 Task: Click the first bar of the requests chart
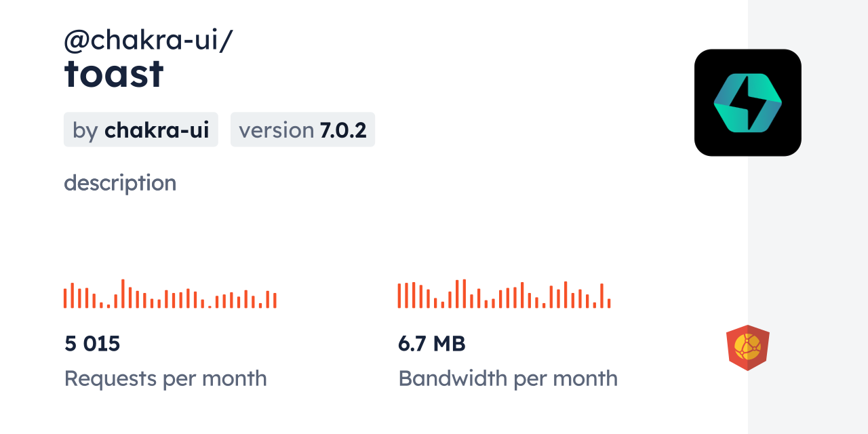pyautogui.click(x=65, y=298)
